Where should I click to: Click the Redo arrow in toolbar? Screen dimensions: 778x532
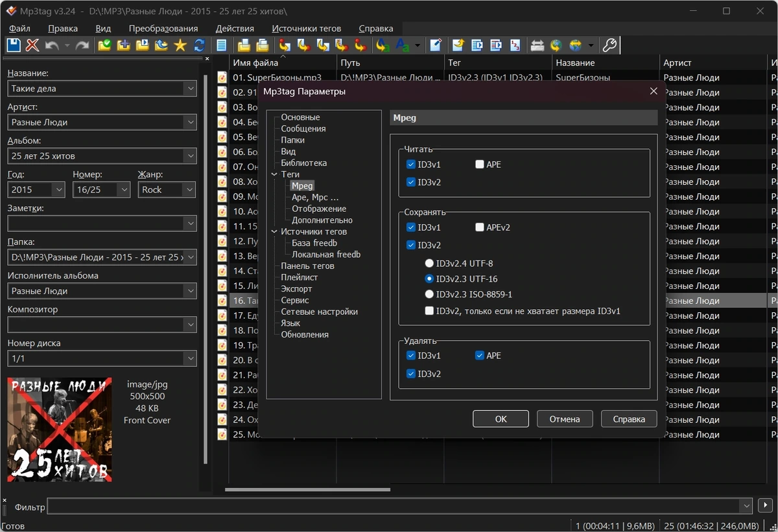(82, 45)
